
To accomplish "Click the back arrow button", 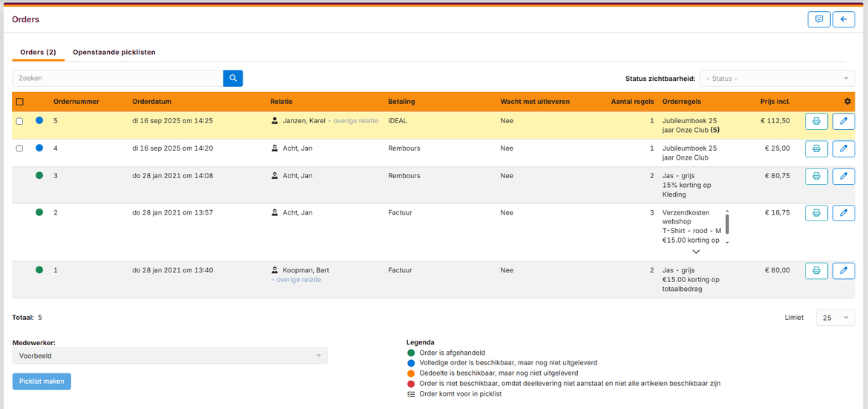I will [x=844, y=20].
